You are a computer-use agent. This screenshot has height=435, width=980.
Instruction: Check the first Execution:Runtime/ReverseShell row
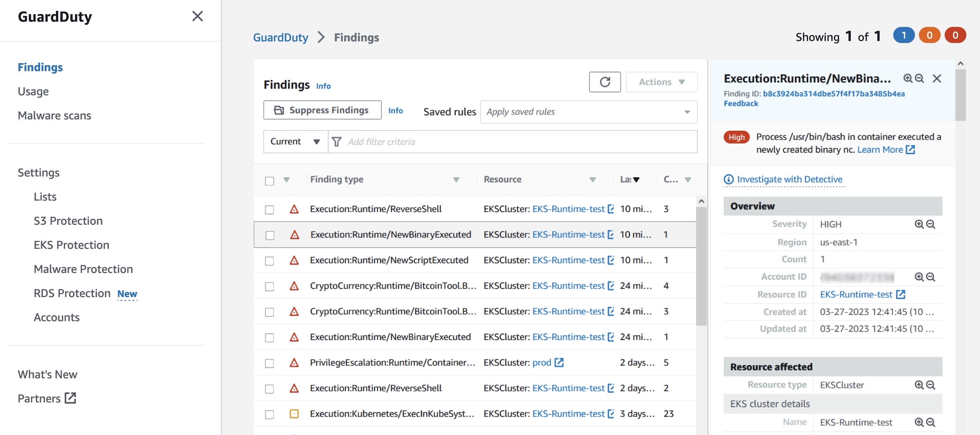click(x=269, y=210)
